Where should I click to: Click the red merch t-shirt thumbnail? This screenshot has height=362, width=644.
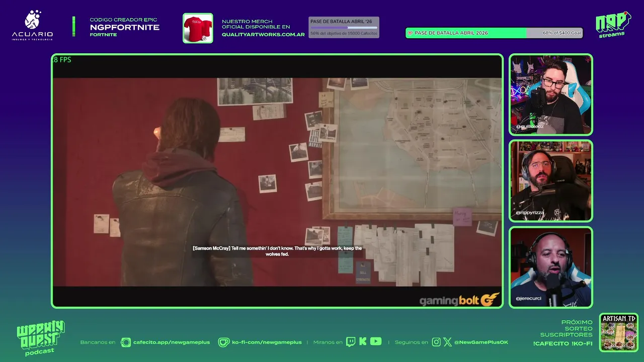(198, 28)
